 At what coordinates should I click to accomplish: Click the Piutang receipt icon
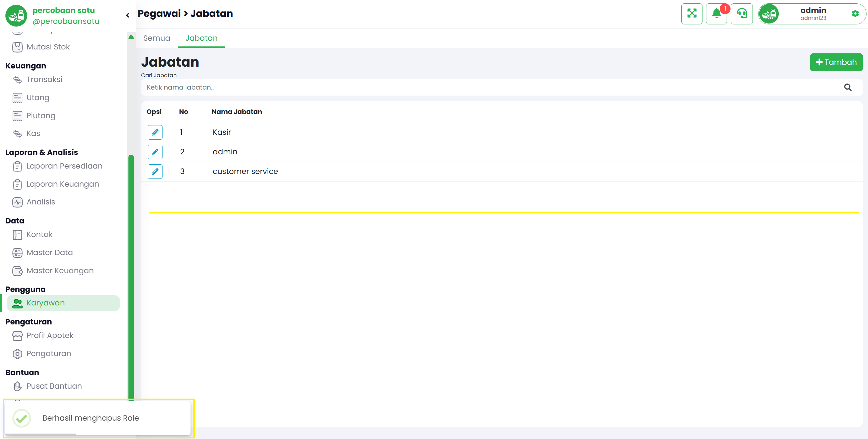pyautogui.click(x=17, y=116)
